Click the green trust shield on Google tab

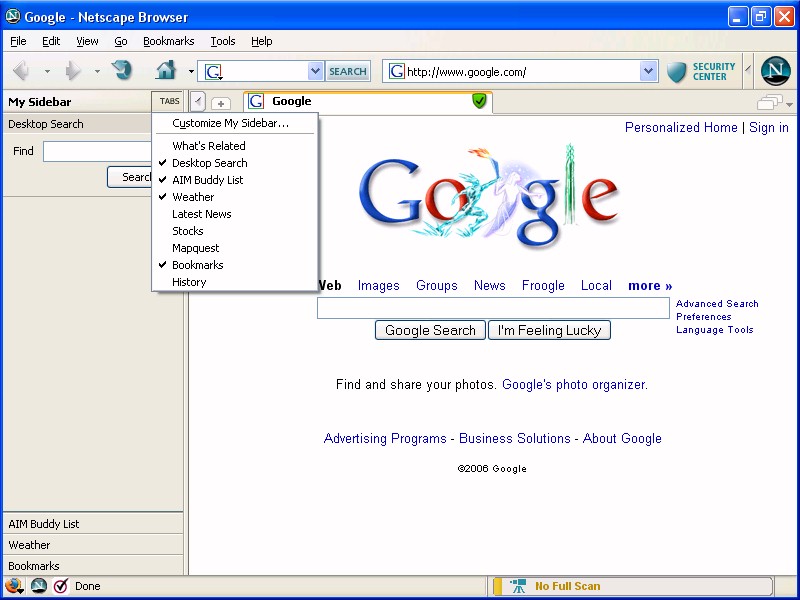click(x=479, y=101)
